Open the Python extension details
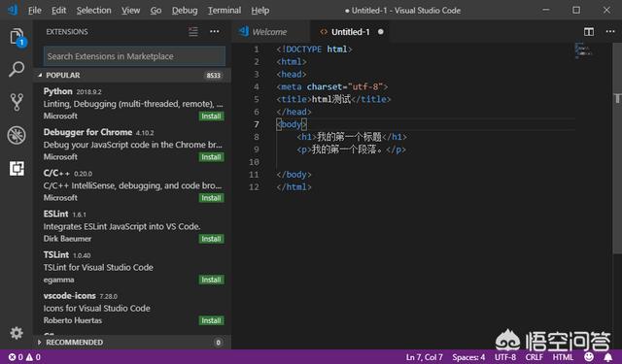 (x=132, y=104)
